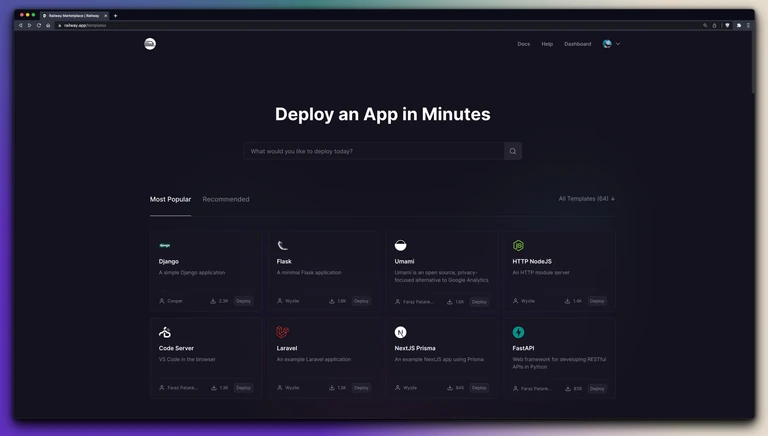Click the browser back arrow
The image size is (768, 436).
[21, 25]
